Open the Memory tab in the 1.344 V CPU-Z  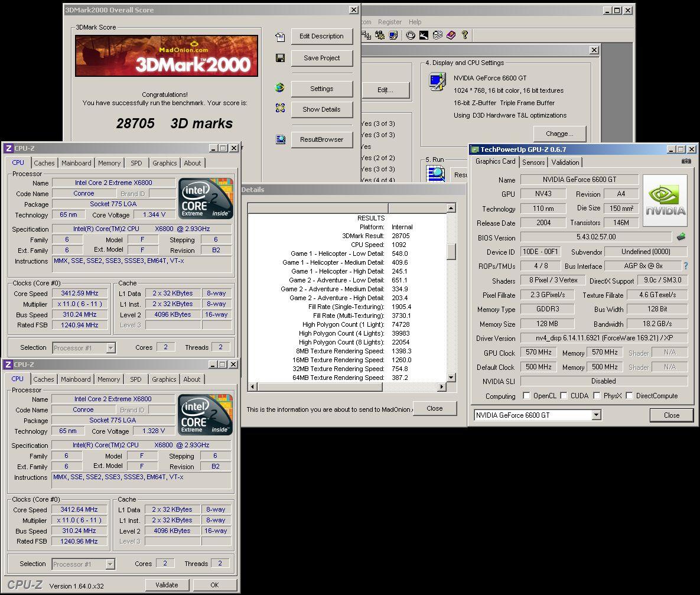(109, 163)
